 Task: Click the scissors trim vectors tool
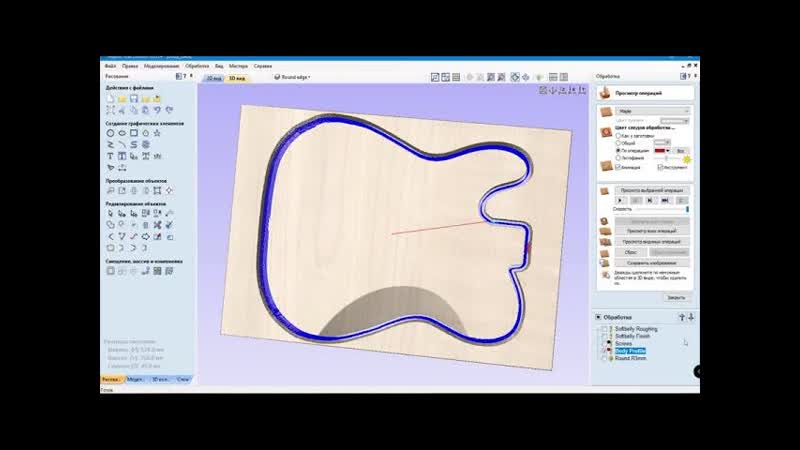click(157, 225)
